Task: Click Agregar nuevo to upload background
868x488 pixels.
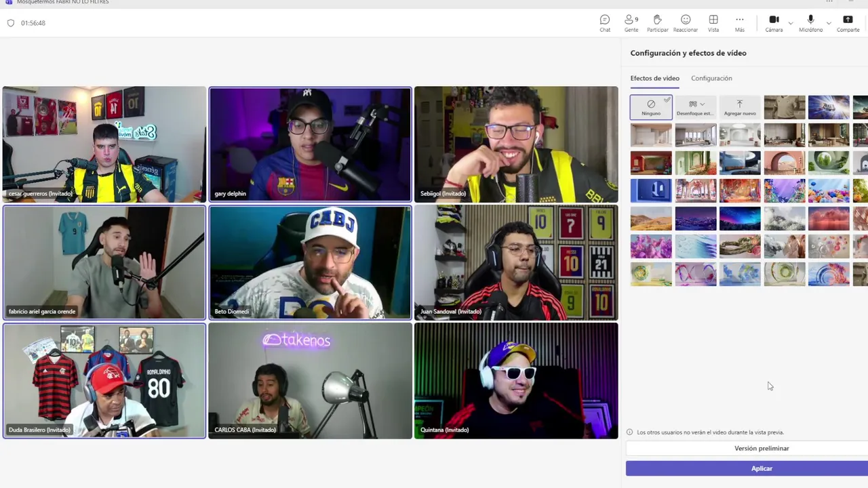Action: [740, 107]
